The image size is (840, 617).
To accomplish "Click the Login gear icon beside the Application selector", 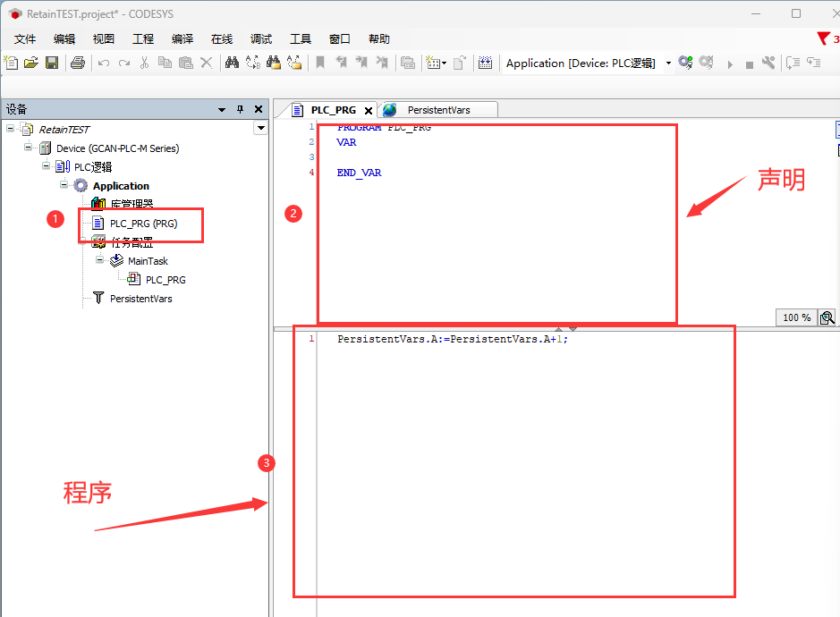I will (x=686, y=63).
